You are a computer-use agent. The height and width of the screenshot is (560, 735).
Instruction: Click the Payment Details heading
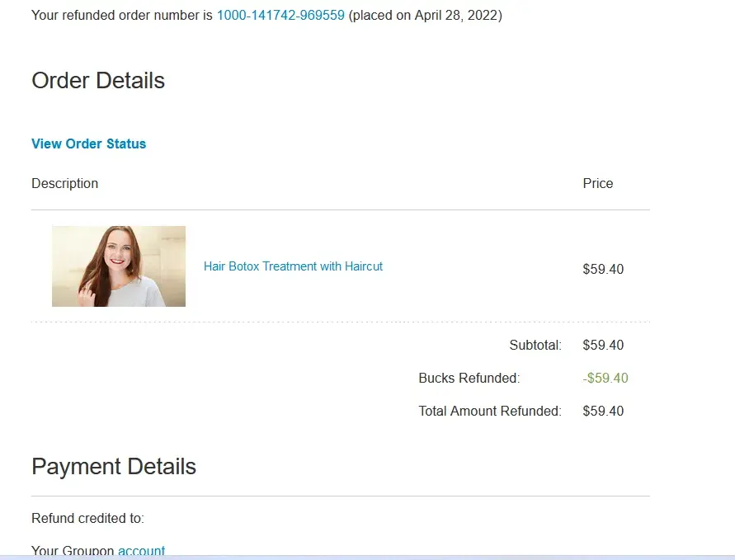114,467
